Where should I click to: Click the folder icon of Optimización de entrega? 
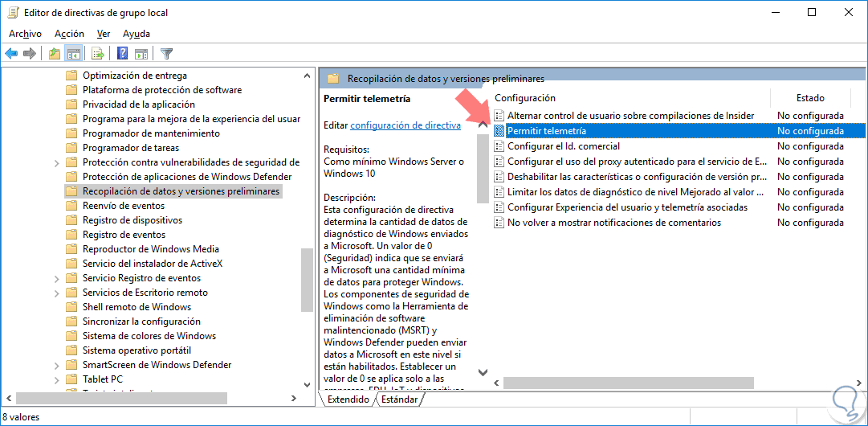click(71, 76)
